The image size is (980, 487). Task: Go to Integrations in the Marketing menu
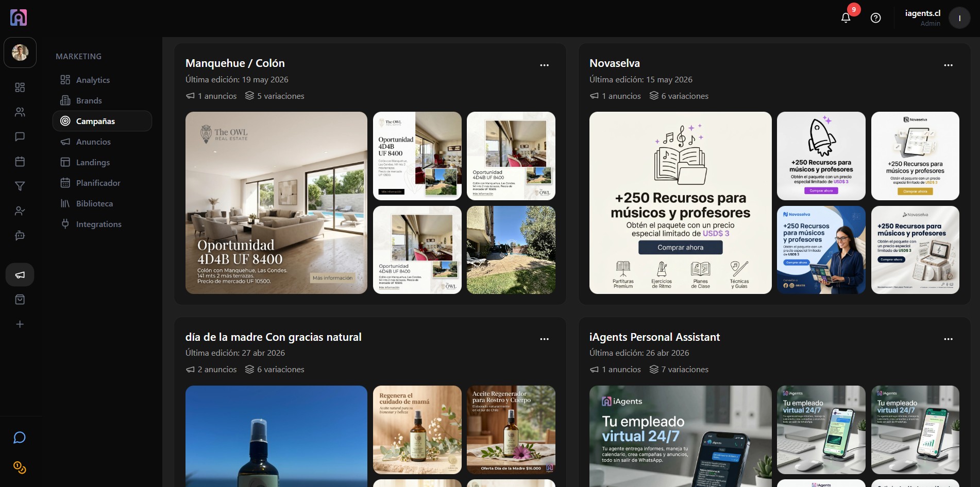[x=103, y=224]
